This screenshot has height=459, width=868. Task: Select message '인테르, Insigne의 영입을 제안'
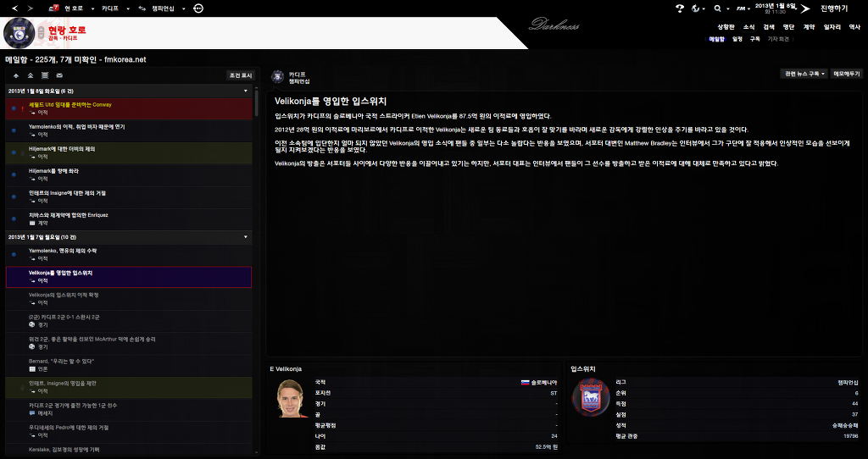click(x=129, y=387)
